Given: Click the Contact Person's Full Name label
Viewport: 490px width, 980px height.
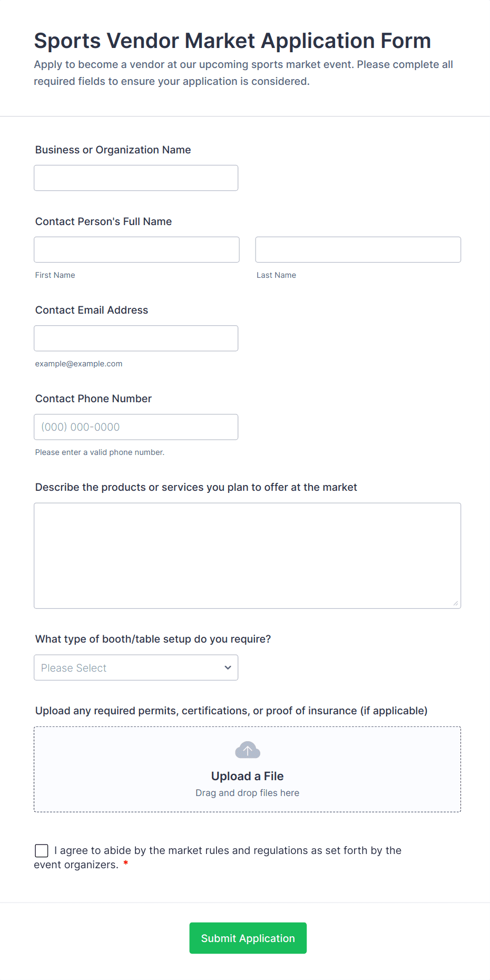Looking at the screenshot, I should [103, 221].
